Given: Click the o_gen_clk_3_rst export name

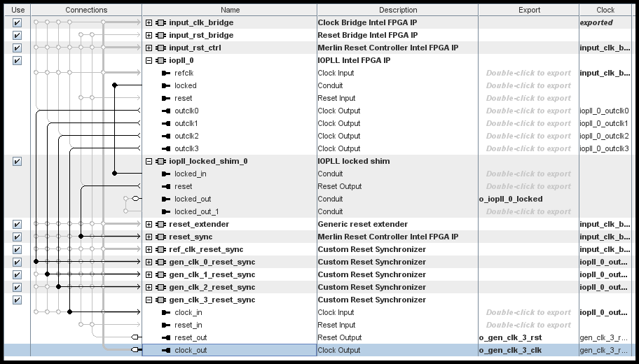Looking at the screenshot, I should point(509,337).
